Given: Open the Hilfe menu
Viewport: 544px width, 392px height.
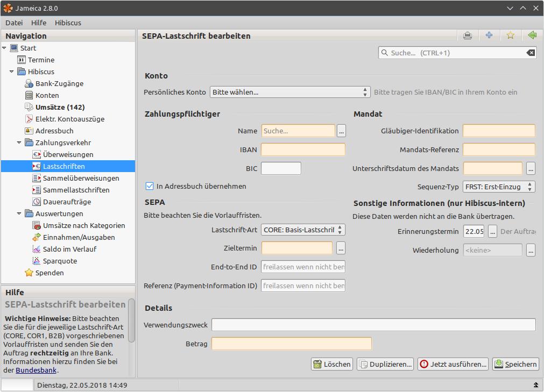Looking at the screenshot, I should pyautogui.click(x=39, y=23).
